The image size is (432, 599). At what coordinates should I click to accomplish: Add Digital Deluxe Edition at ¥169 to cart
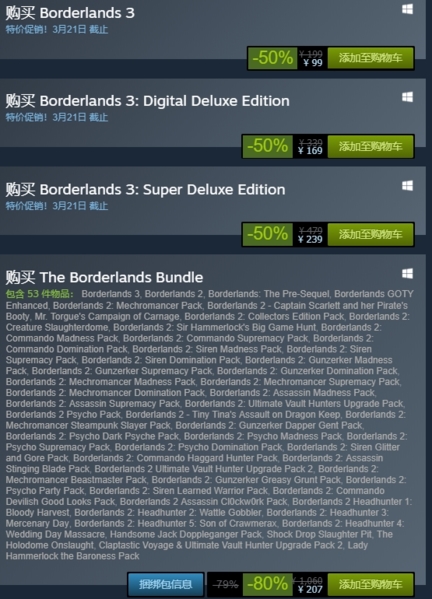coord(371,146)
